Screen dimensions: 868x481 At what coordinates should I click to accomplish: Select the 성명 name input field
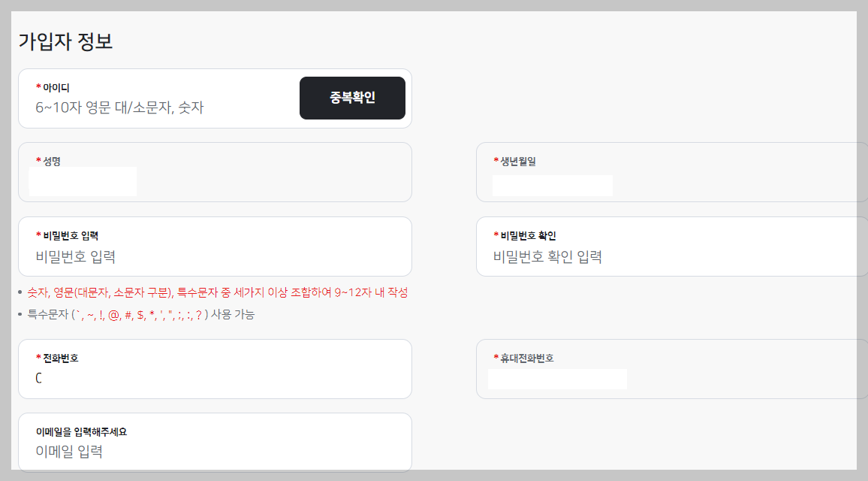coord(83,180)
